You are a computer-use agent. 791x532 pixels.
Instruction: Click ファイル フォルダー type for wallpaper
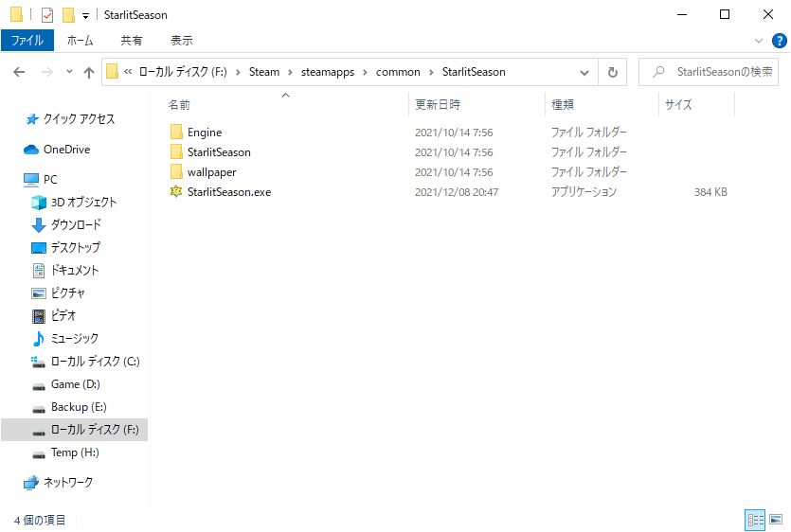588,172
